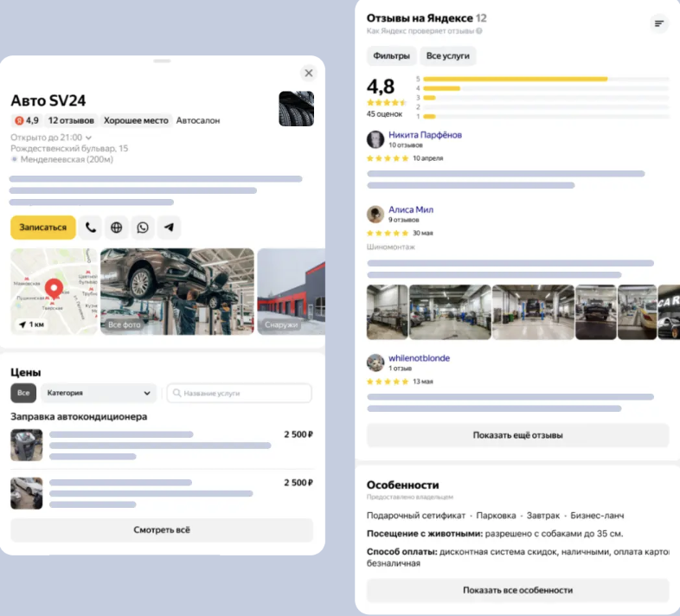Click the phone call icon

click(91, 228)
